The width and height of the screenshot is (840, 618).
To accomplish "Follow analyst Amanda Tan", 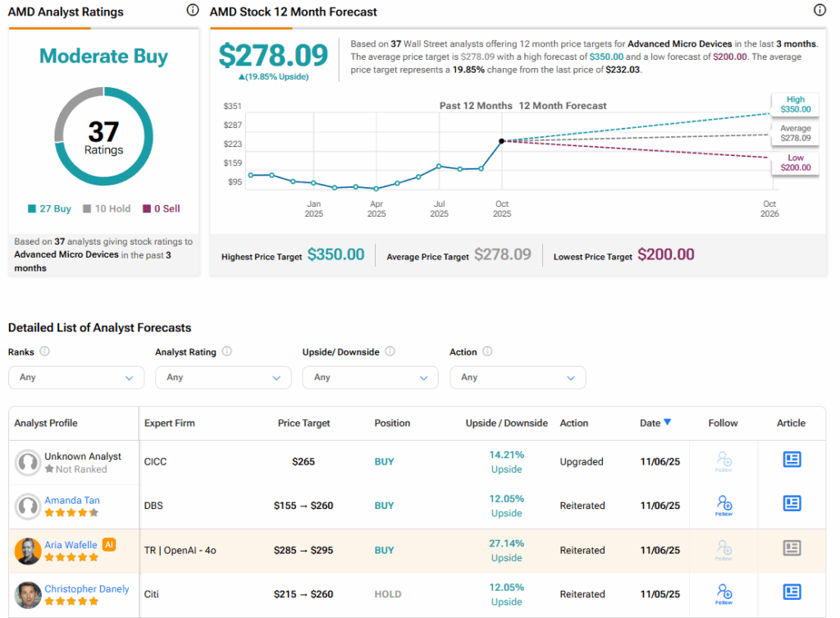I will coord(724,505).
